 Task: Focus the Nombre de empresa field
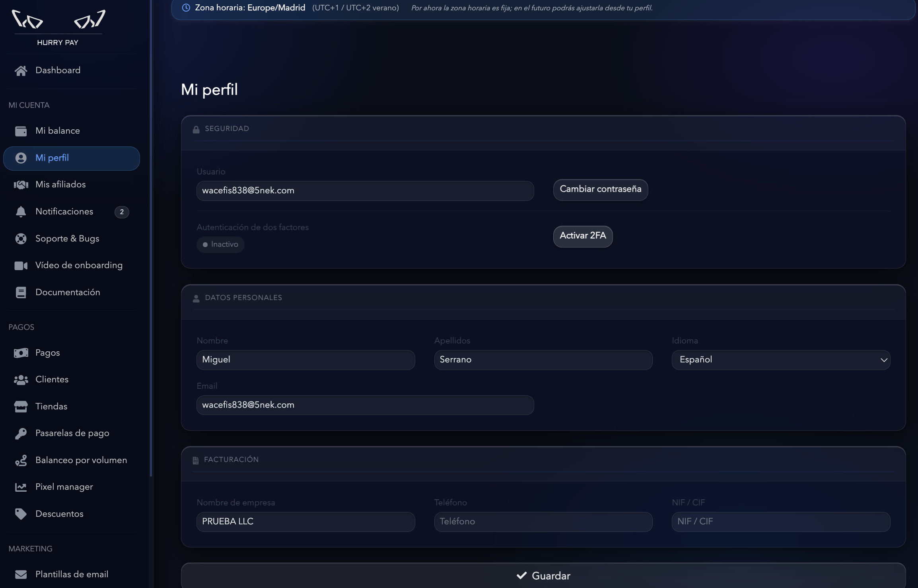tap(305, 522)
